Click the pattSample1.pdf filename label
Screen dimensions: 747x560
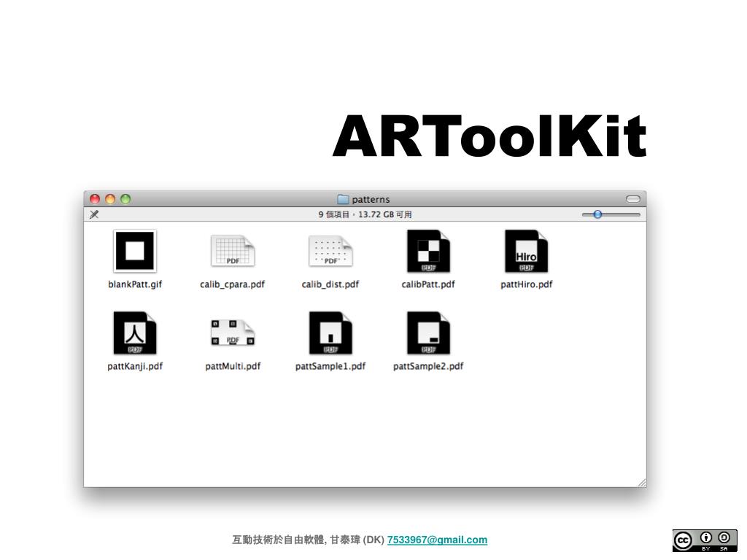click(330, 366)
